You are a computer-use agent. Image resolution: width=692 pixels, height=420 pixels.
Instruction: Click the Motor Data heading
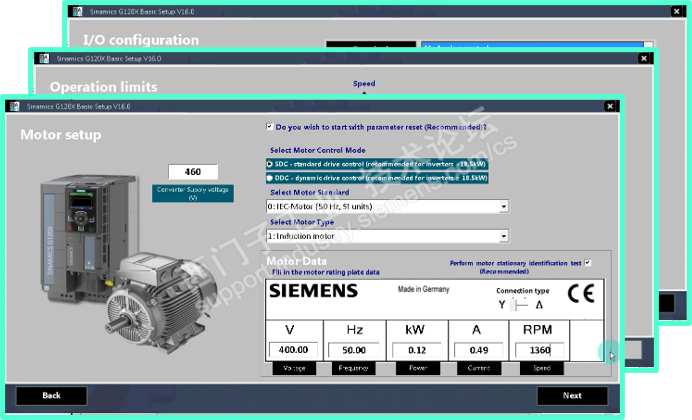(x=297, y=261)
